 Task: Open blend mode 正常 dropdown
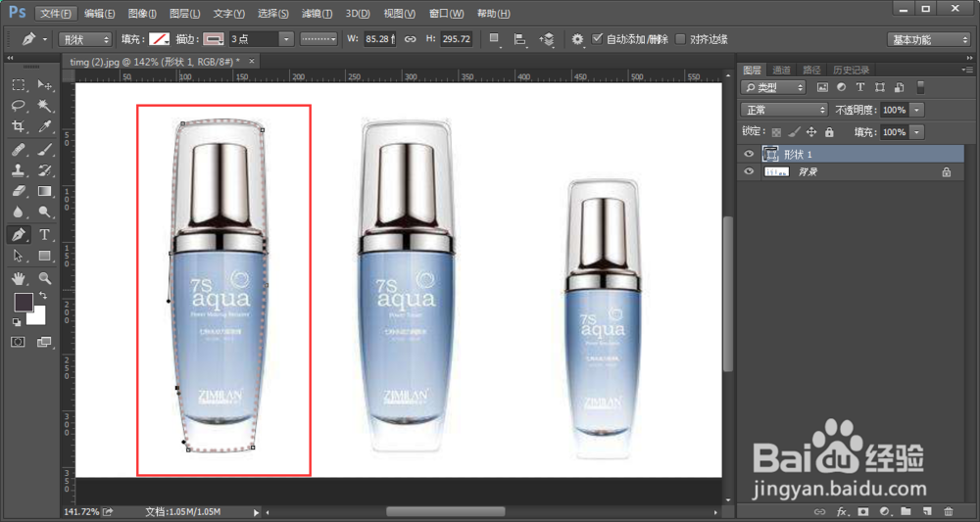[784, 110]
